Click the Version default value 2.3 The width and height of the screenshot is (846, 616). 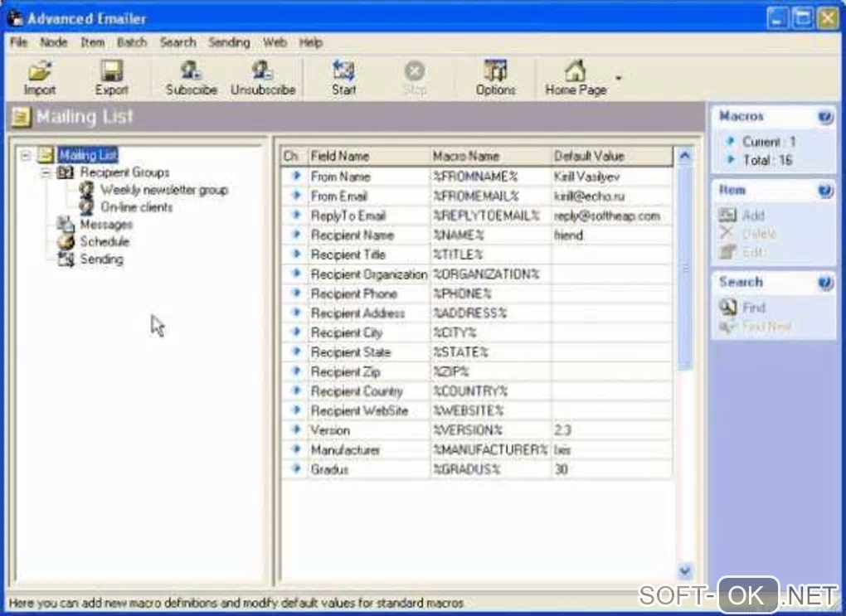612,430
